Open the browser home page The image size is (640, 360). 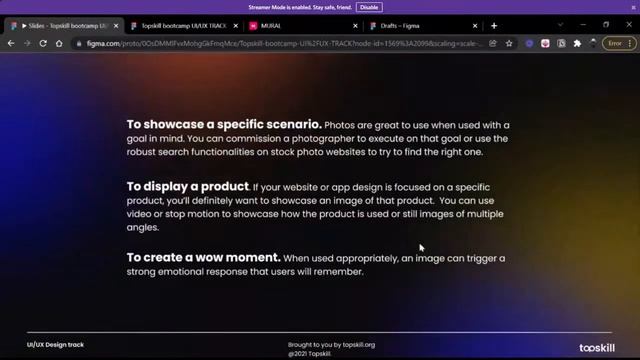59,43
